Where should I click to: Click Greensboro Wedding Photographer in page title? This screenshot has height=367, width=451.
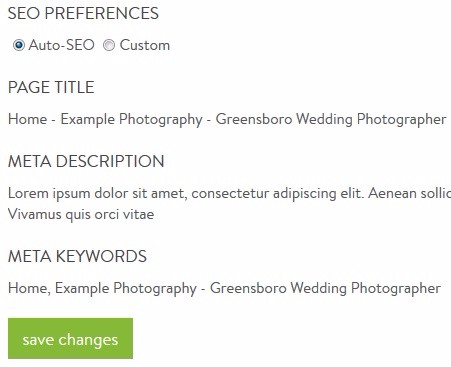pos(331,120)
